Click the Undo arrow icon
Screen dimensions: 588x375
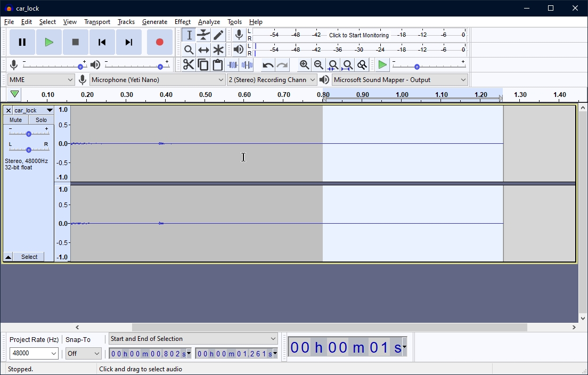[x=267, y=65]
